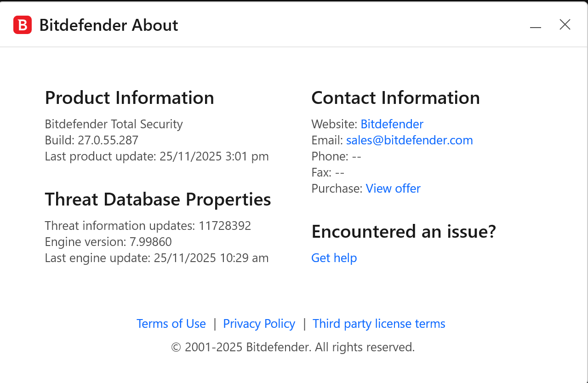Open the Terms of Use link
Viewport: 588px width, 383px height.
pos(171,324)
